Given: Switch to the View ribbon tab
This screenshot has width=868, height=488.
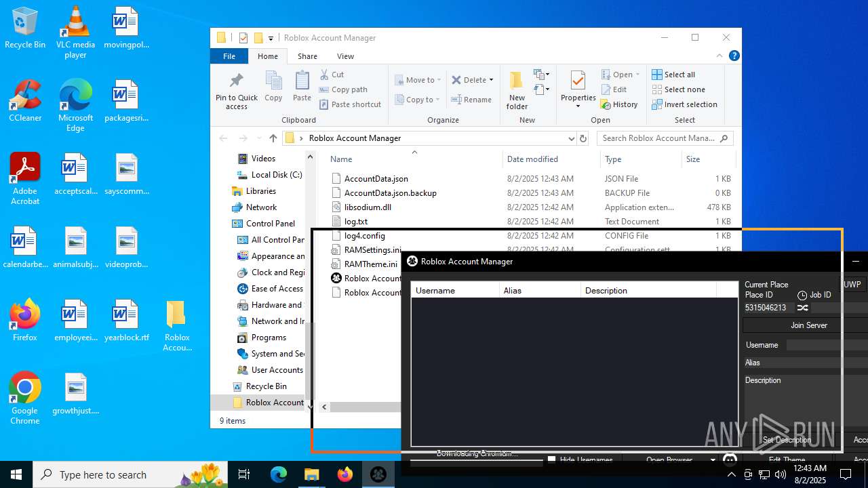Looking at the screenshot, I should [x=345, y=56].
